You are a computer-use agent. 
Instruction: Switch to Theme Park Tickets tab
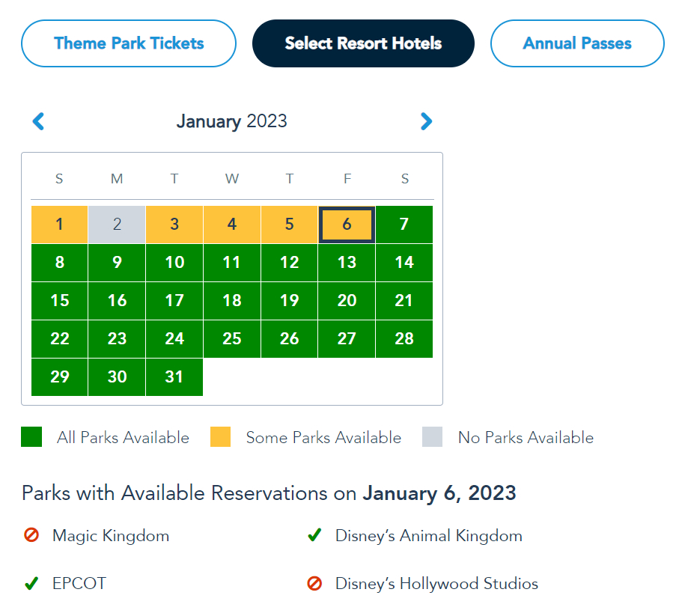(129, 43)
